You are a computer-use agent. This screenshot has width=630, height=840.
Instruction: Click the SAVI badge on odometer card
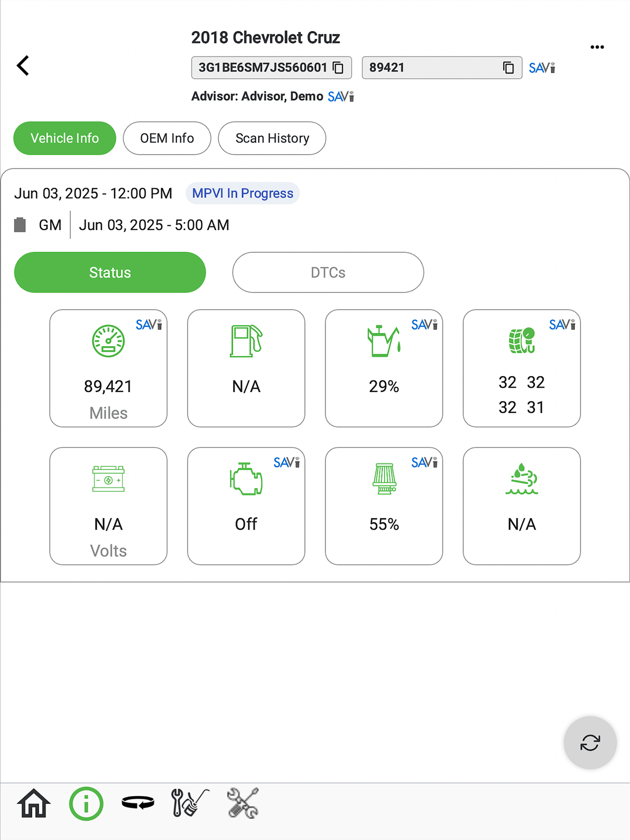point(149,325)
